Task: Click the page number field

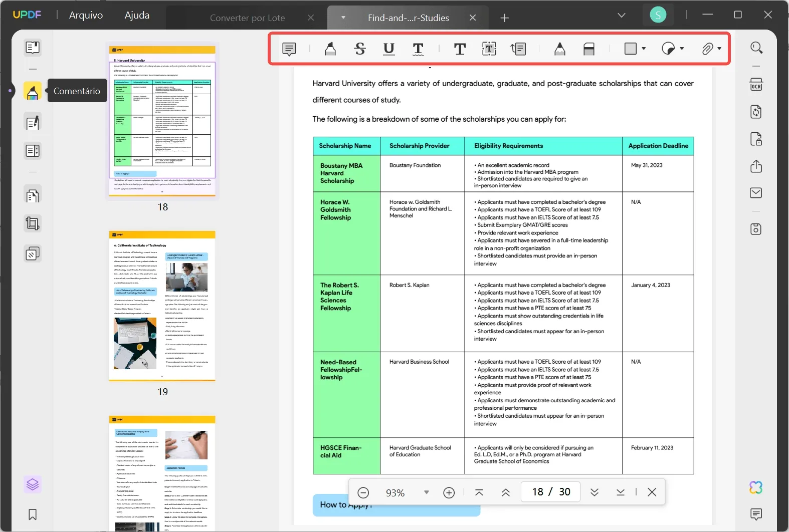Action: click(x=551, y=492)
